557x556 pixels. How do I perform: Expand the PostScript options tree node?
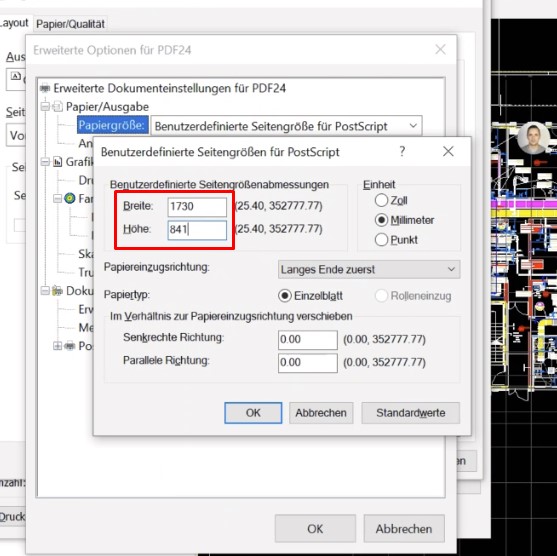[x=58, y=345]
